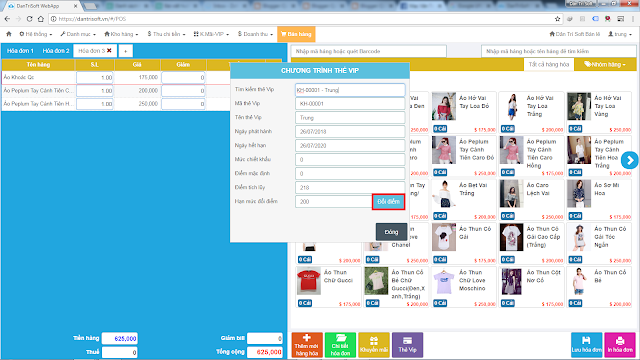Click In hóa đơn print button
The image size is (640, 360).
620,345
